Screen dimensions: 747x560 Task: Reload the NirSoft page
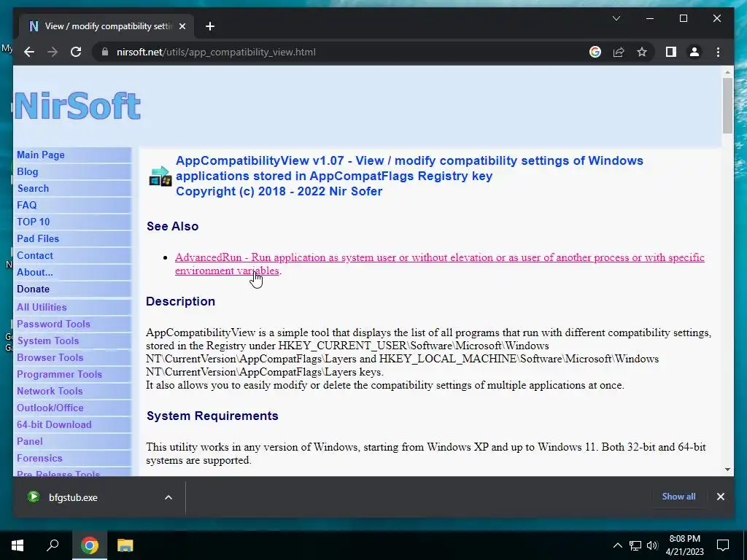(x=76, y=52)
